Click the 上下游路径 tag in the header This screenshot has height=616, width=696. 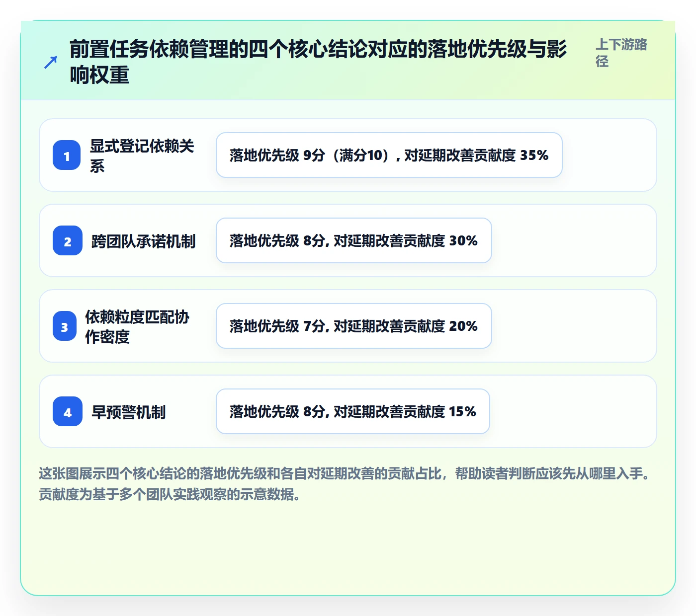click(621, 53)
